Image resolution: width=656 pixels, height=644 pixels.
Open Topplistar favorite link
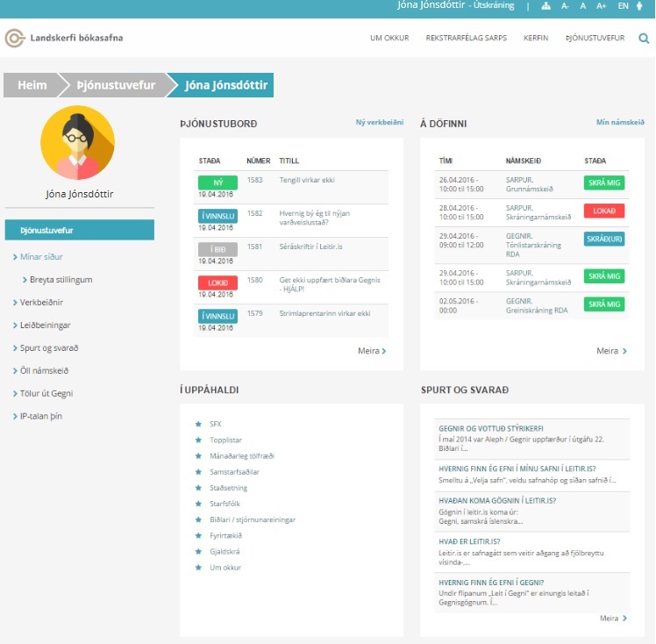coord(225,440)
